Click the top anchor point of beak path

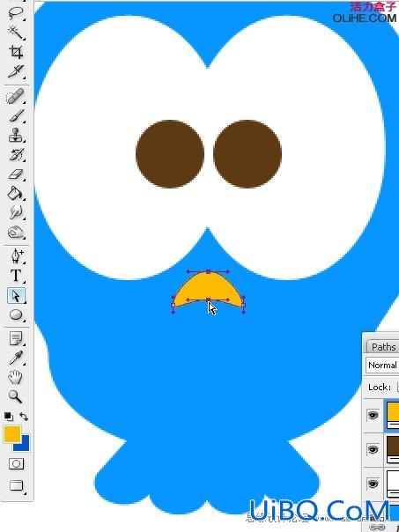pyautogui.click(x=208, y=271)
